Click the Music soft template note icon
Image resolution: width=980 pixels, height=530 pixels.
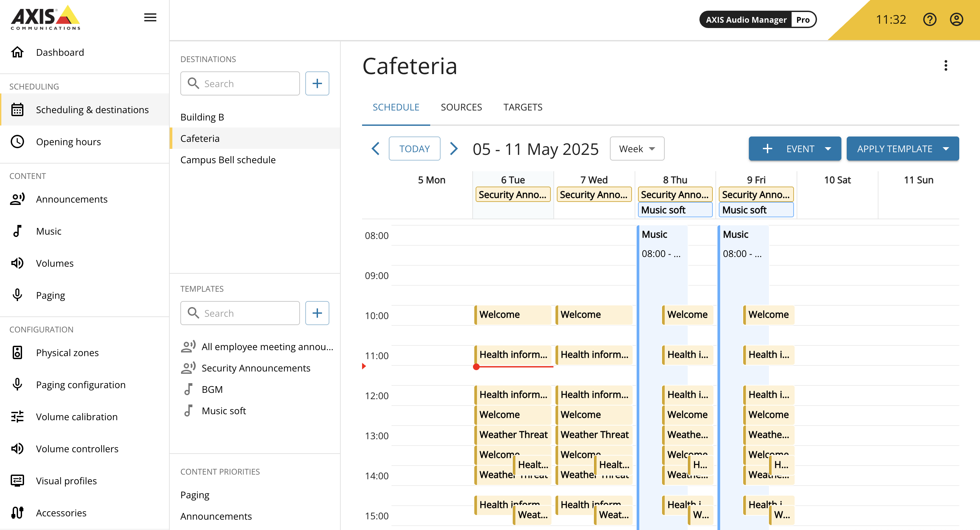coord(188,411)
